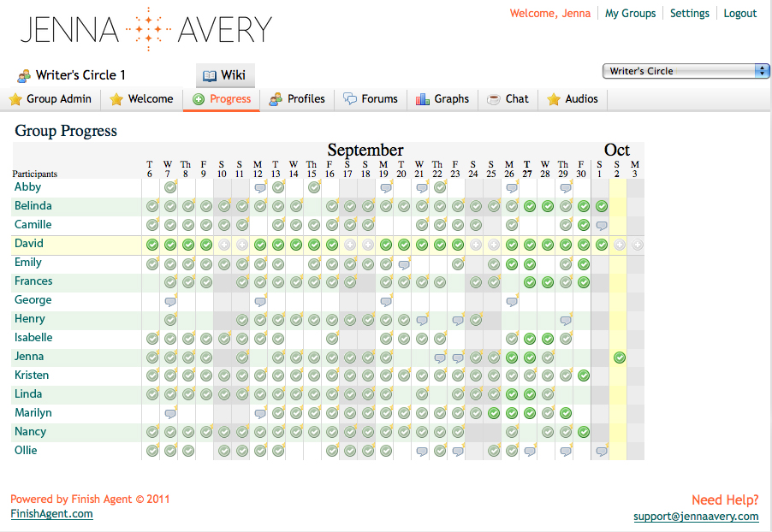
Task: Click the Logout link
Action: coord(740,14)
